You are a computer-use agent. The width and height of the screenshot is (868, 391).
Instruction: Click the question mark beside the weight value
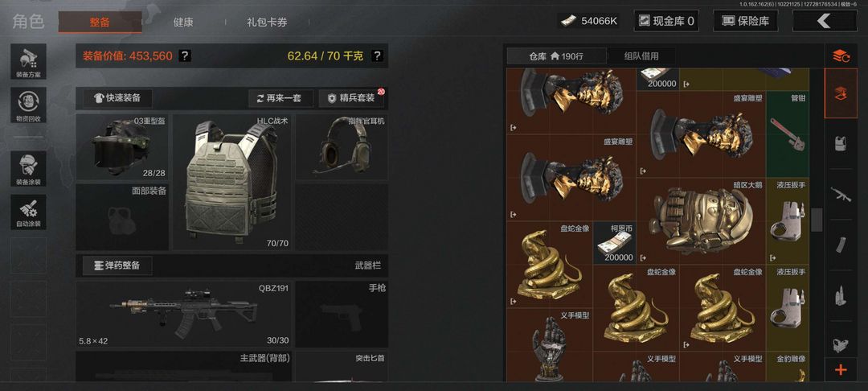(x=377, y=56)
